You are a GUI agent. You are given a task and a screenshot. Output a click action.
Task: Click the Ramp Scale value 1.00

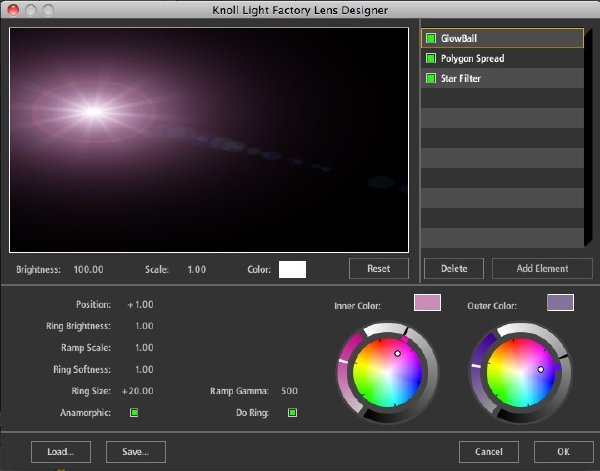click(x=144, y=348)
